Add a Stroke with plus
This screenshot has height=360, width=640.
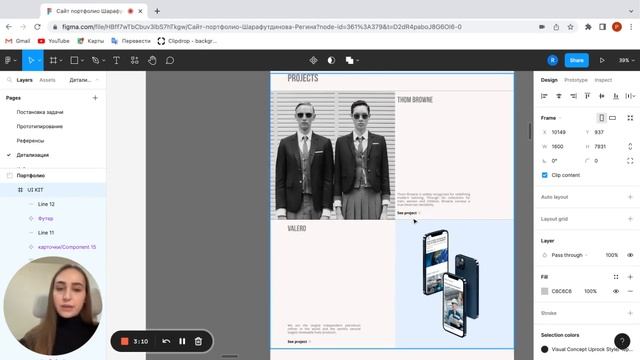[x=630, y=313]
